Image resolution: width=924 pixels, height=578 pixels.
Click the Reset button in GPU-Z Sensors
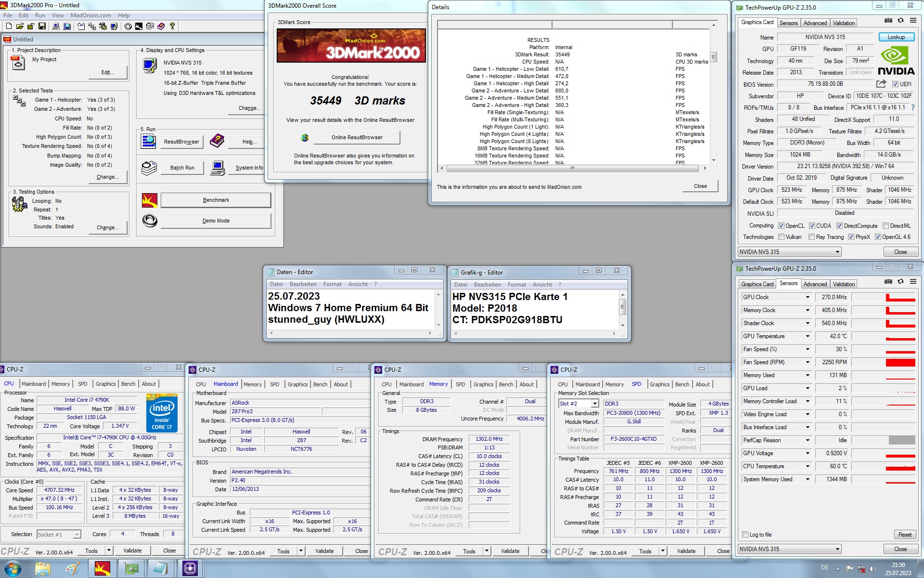coord(904,535)
